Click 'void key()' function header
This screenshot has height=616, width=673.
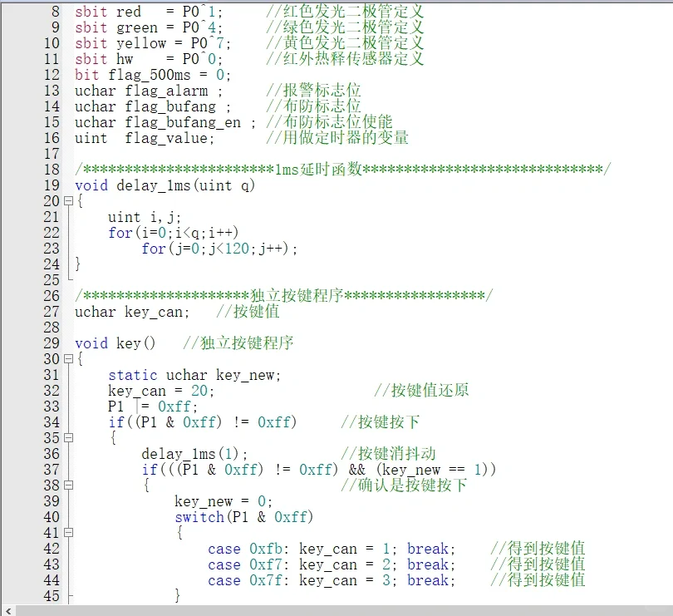point(115,343)
